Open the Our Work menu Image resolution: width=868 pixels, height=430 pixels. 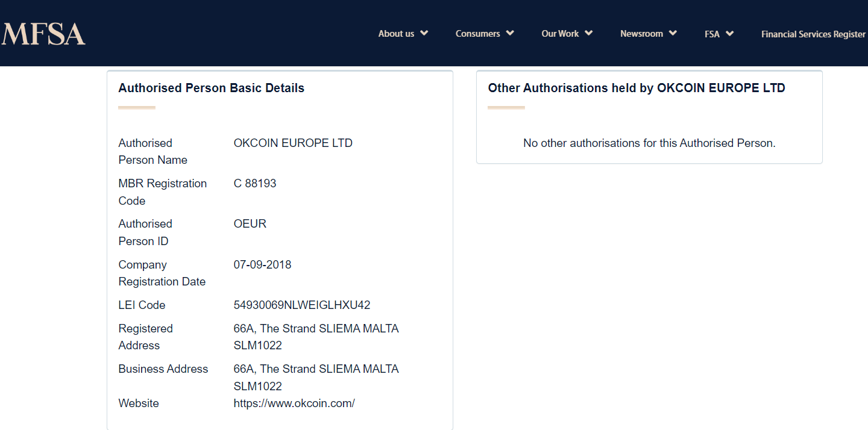[560, 34]
